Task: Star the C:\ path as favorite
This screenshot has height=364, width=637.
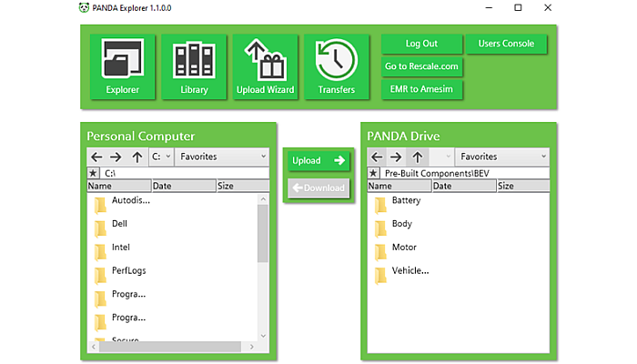Action: tap(93, 173)
